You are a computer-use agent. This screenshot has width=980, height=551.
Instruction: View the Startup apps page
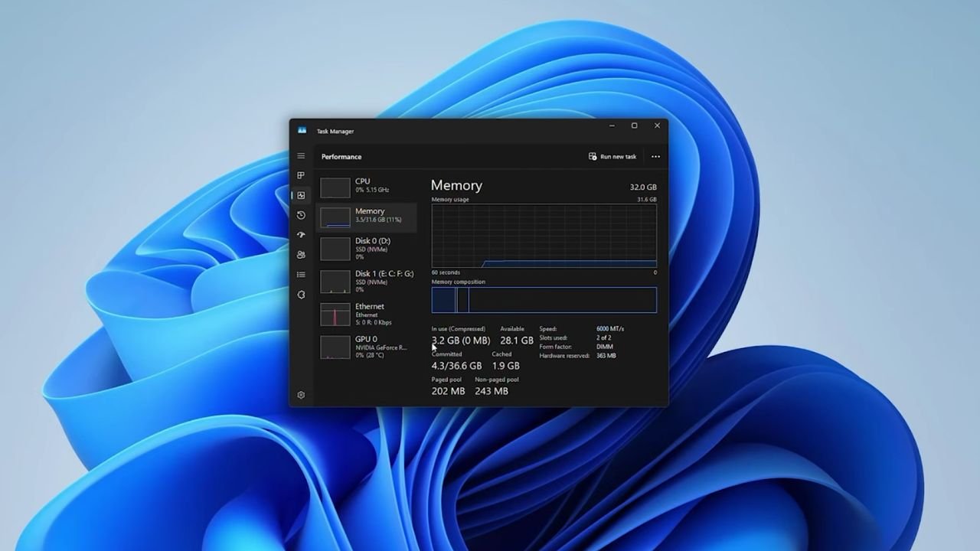click(x=301, y=235)
